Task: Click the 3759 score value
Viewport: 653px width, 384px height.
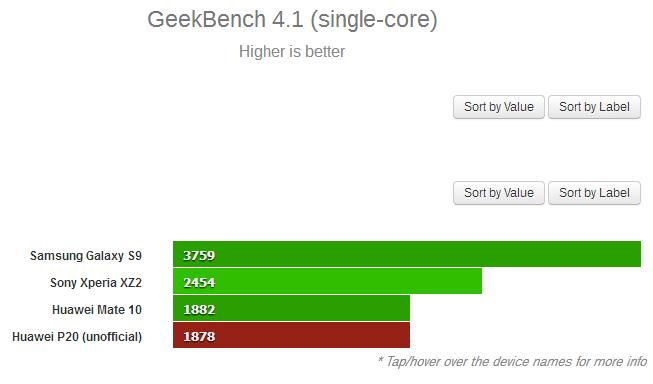Action: [x=199, y=255]
